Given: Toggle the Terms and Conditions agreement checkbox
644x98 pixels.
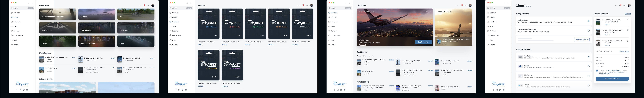Looking at the screenshot, I should (x=597, y=71).
